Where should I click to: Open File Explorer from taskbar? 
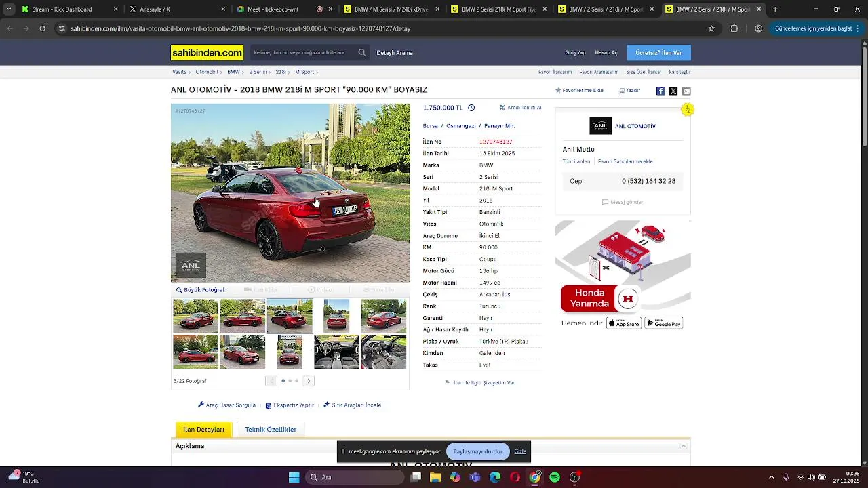[x=435, y=477]
